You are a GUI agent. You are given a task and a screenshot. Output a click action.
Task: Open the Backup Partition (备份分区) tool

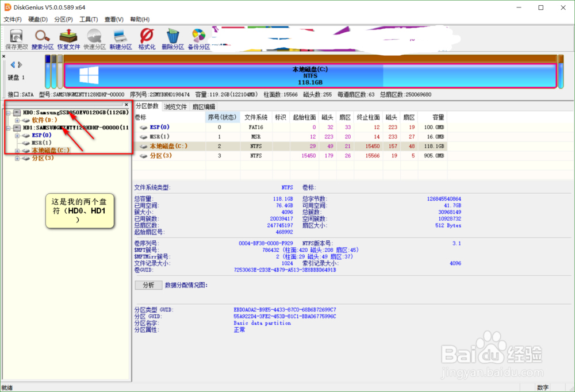click(x=199, y=39)
